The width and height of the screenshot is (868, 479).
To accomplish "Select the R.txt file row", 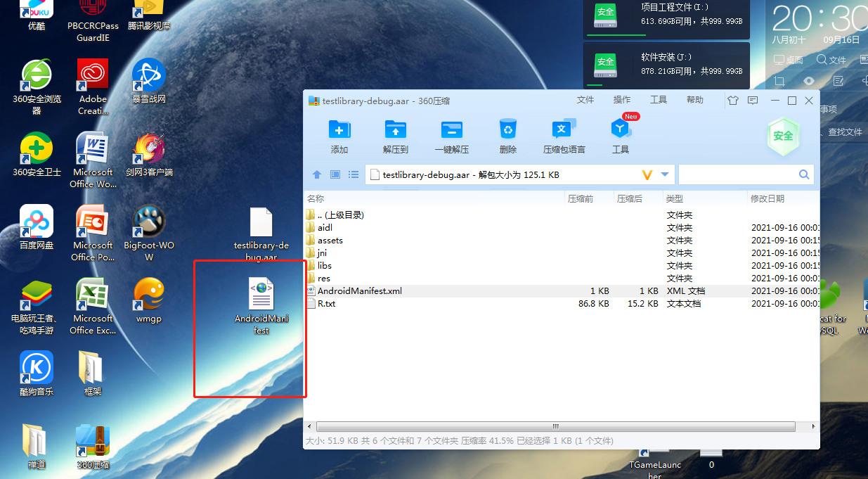I will coord(562,304).
